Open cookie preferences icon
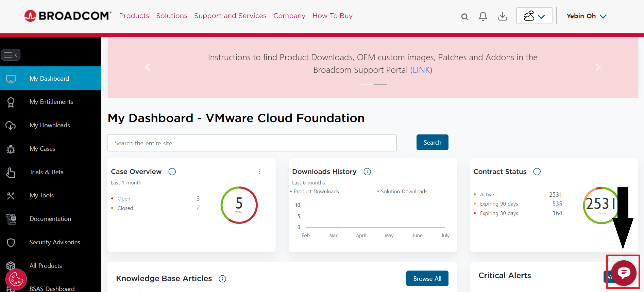Image resolution: width=644 pixels, height=292 pixels. click(16, 279)
